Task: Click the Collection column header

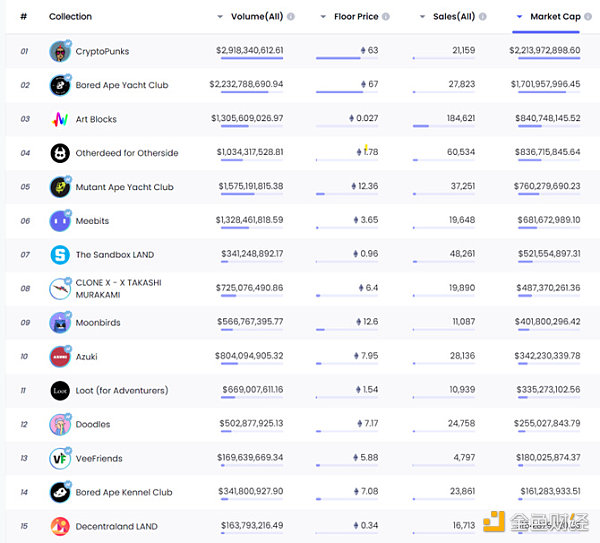Action: [70, 17]
